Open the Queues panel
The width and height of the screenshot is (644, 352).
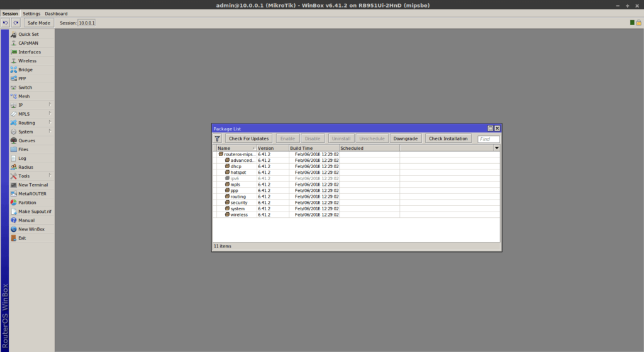pyautogui.click(x=26, y=140)
